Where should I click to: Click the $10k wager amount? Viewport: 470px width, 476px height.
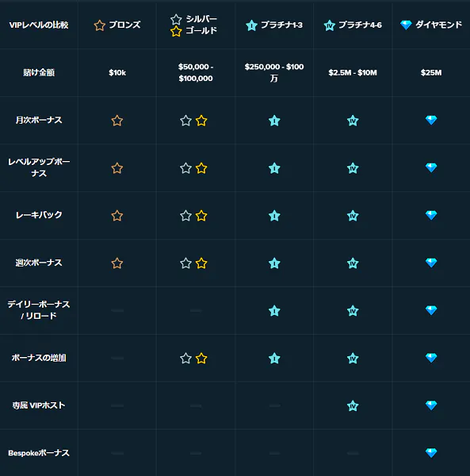117,72
